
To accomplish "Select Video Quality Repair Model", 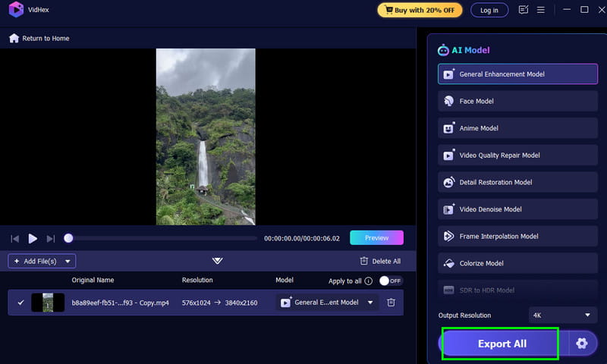I will 517,155.
